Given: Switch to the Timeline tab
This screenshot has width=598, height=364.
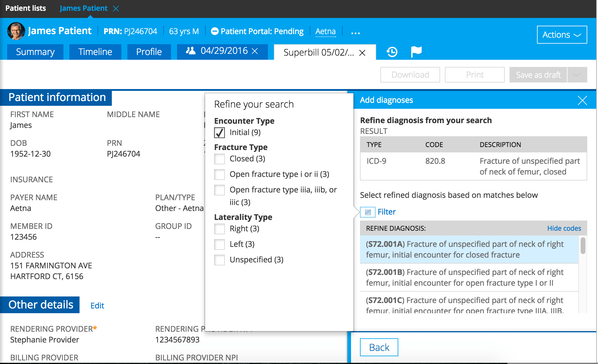Looking at the screenshot, I should [x=95, y=51].
